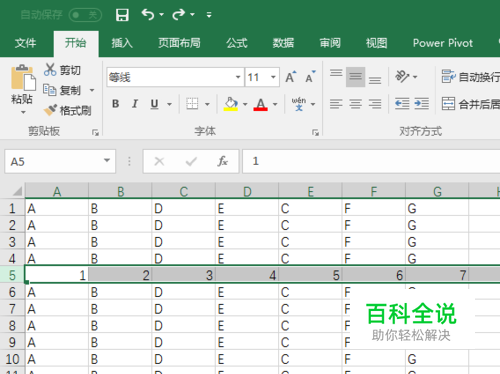The width and height of the screenshot is (500, 374).
Task: Set bottom vertical alignment
Action: [x=375, y=79]
